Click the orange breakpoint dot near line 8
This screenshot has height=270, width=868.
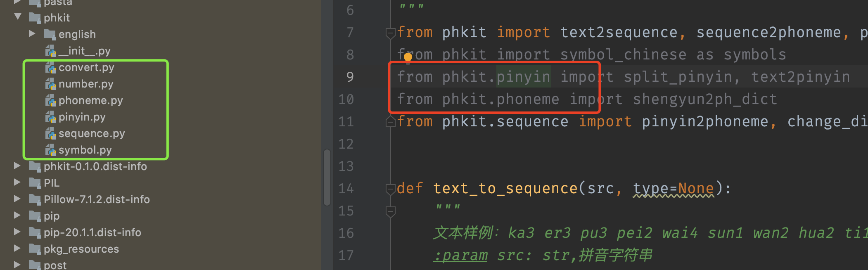tap(408, 57)
